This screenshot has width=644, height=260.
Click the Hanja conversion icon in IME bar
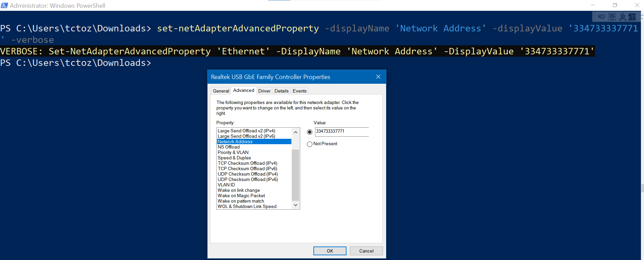(632, 17)
